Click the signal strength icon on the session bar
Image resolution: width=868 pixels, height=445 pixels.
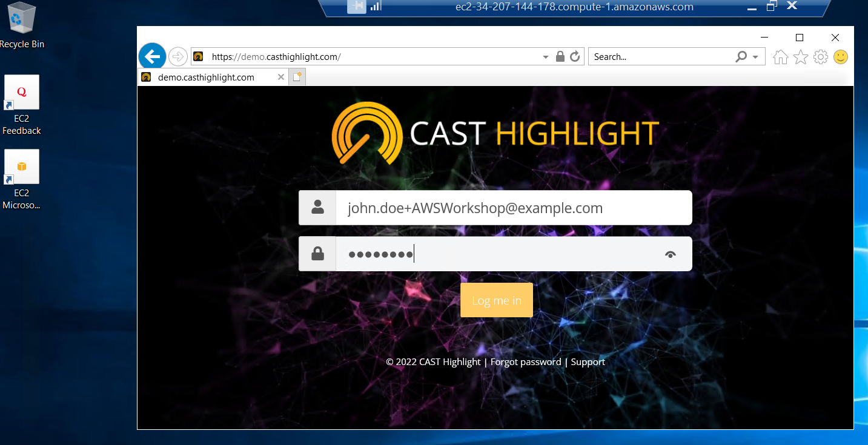[x=376, y=6]
